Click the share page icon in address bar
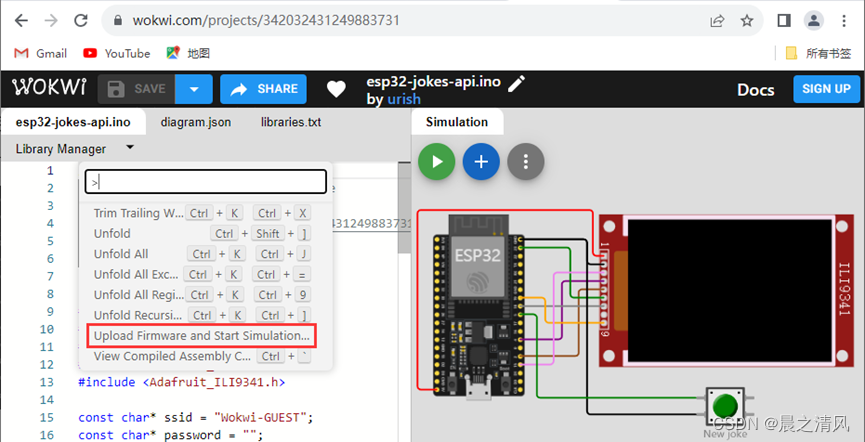865x442 pixels. pos(717,21)
